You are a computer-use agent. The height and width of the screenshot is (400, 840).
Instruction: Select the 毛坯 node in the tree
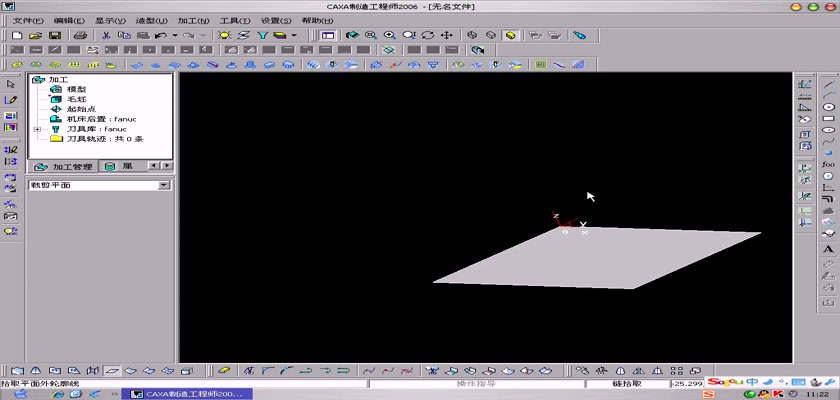pos(77,99)
